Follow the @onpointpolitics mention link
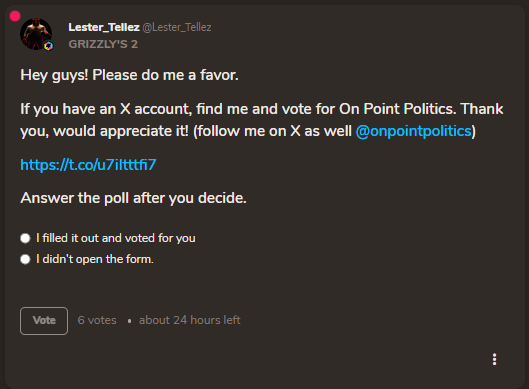This screenshot has height=389, width=529. (x=414, y=131)
